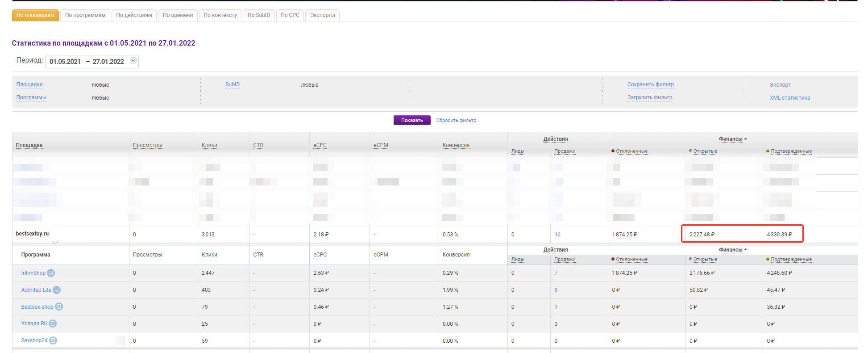Open the period date dropdown arrow

coord(133,61)
